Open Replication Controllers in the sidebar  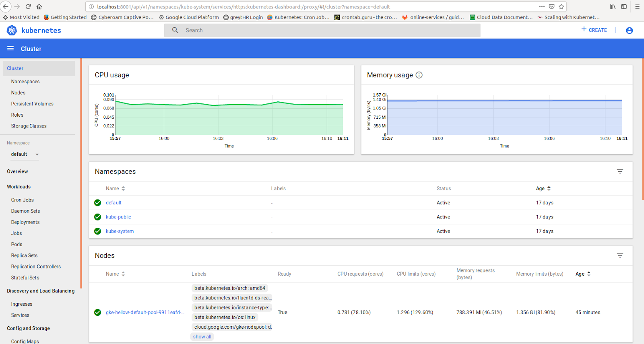tap(36, 266)
